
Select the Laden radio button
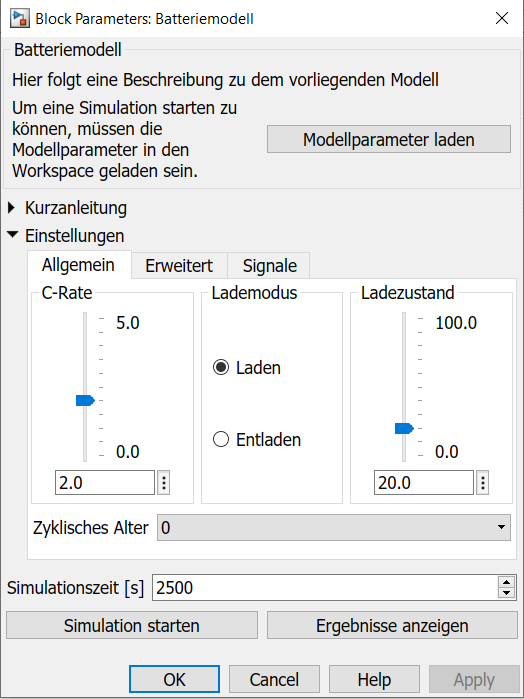(x=221, y=367)
